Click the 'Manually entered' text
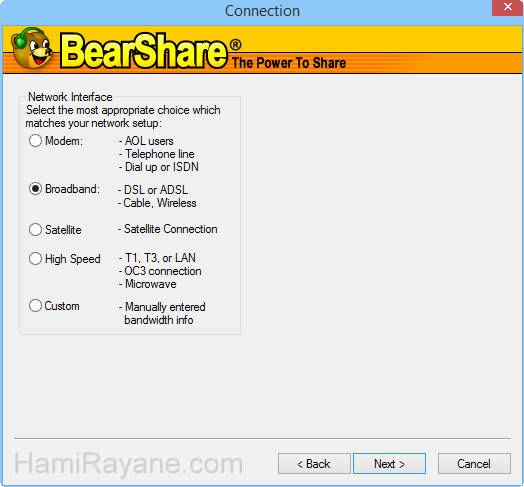524x487 pixels. tap(165, 307)
